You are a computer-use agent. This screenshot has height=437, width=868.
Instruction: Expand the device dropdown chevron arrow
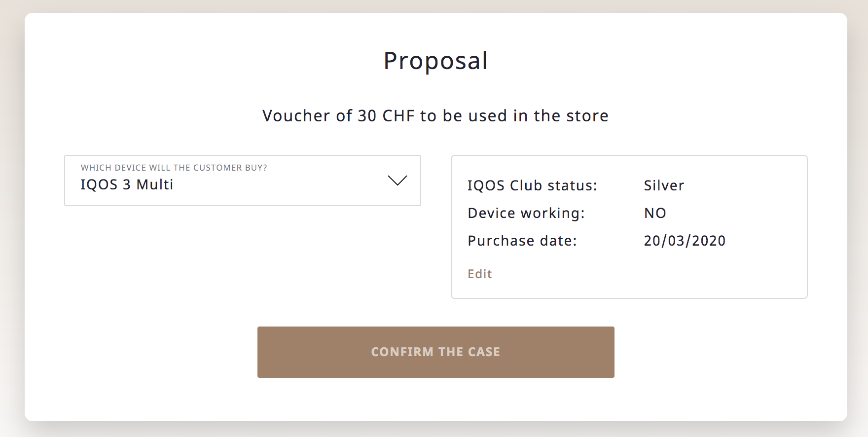[x=397, y=181]
